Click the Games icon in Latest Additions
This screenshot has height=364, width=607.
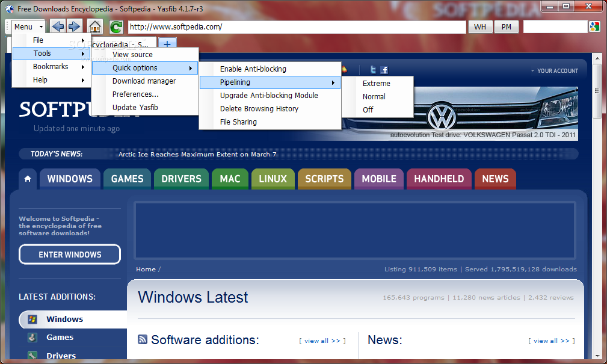32,338
